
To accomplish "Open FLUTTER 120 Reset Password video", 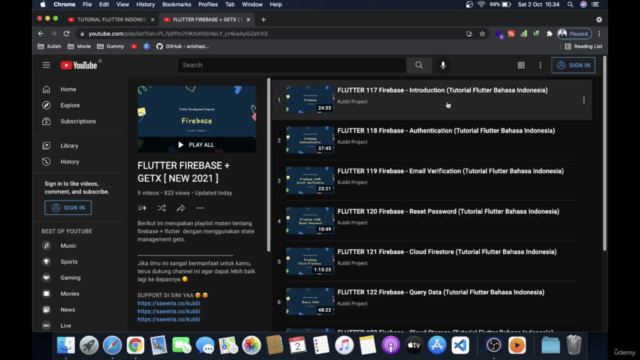I will pyautogui.click(x=448, y=211).
